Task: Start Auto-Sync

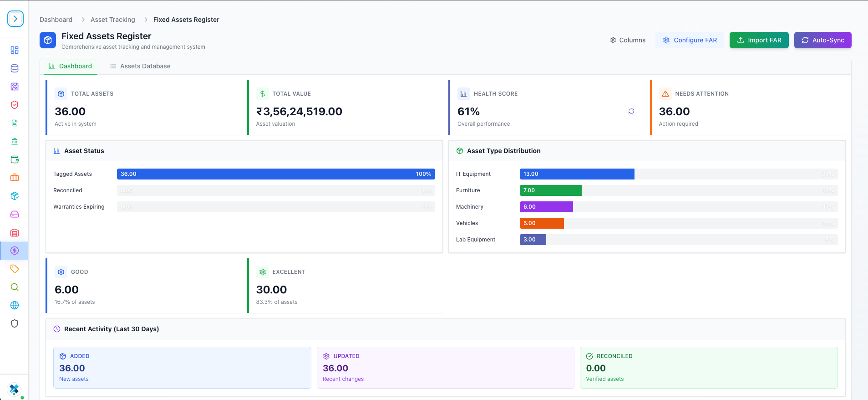Action: pos(822,40)
